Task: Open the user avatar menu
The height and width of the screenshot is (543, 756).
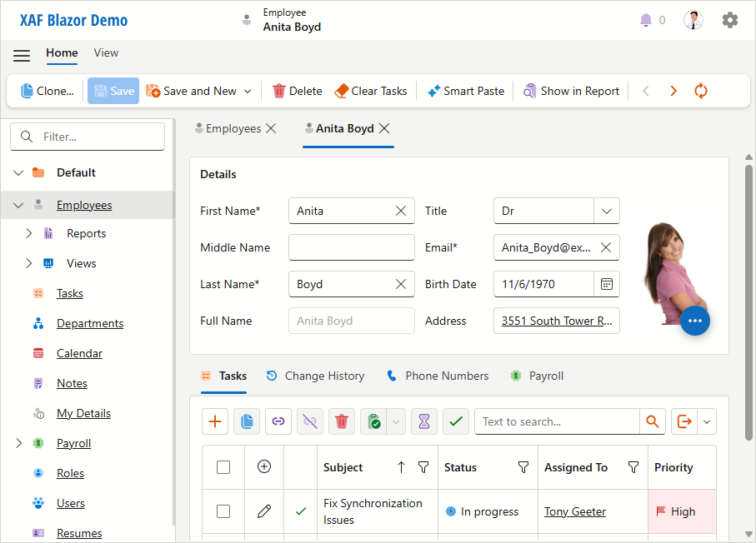Action: 693,20
